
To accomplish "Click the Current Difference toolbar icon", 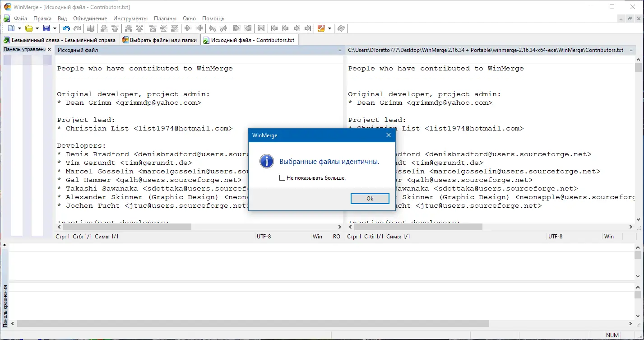I will [x=163, y=28].
